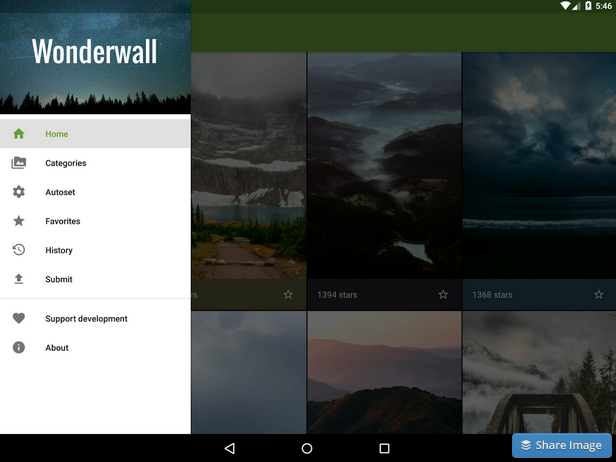
Task: Select Support development in drawer
Action: pyautogui.click(x=95, y=318)
